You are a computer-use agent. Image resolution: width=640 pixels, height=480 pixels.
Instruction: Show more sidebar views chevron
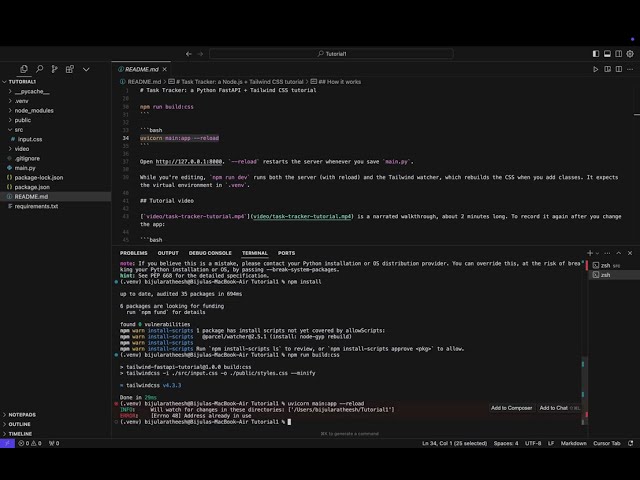86,69
